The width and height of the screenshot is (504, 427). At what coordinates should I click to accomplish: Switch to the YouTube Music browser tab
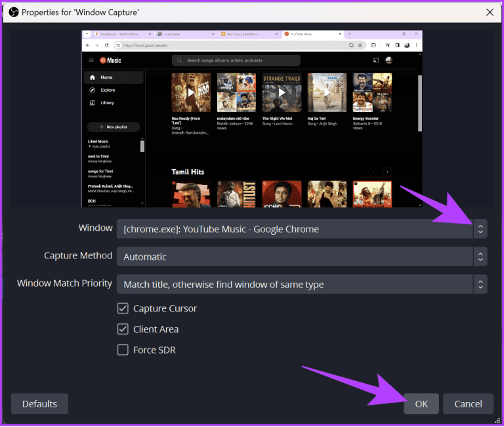pyautogui.click(x=308, y=33)
